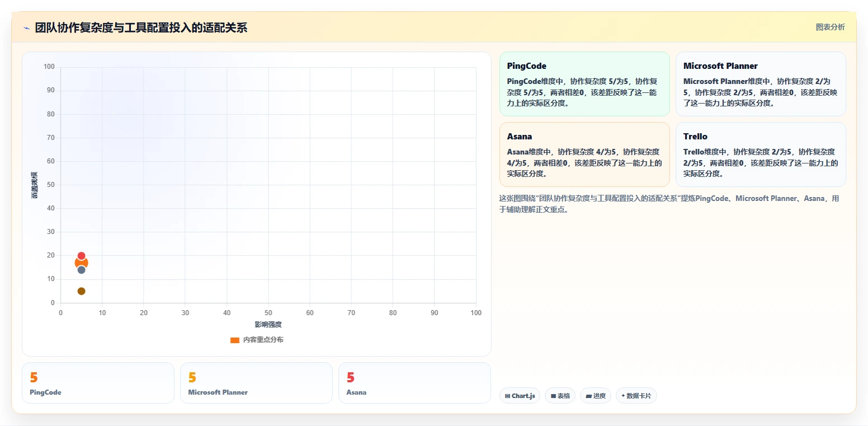
Task: Click the 进度 tag
Action: 596,396
